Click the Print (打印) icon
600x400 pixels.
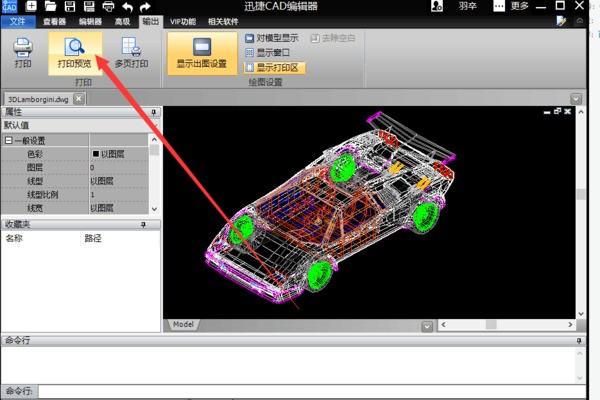[22, 52]
